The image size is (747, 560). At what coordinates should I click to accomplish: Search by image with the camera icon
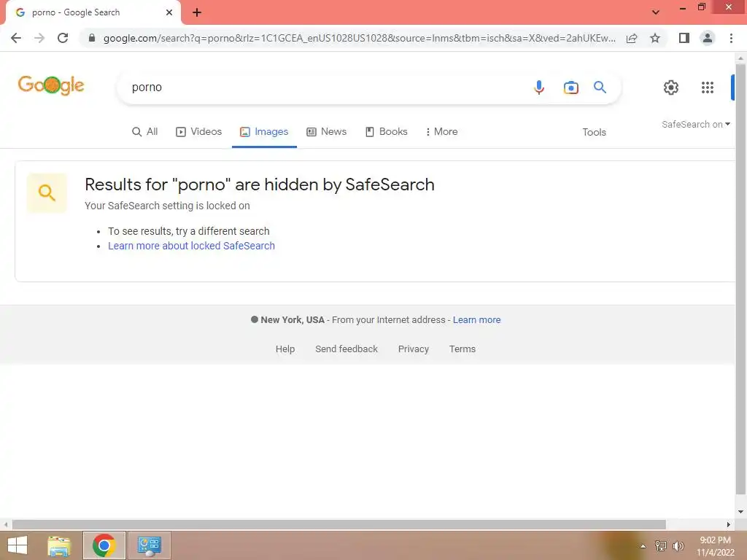click(x=570, y=87)
